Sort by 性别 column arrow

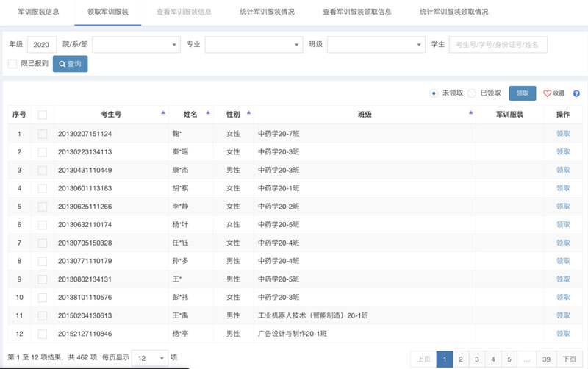248,113
